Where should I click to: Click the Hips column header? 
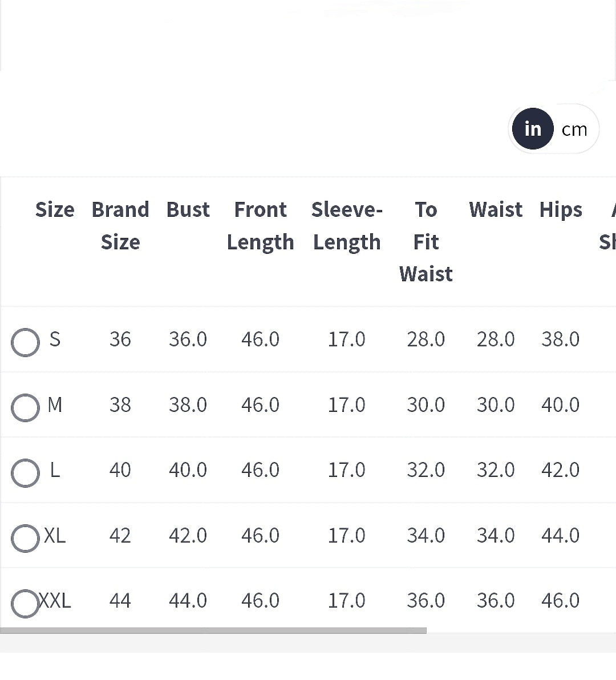click(x=561, y=211)
